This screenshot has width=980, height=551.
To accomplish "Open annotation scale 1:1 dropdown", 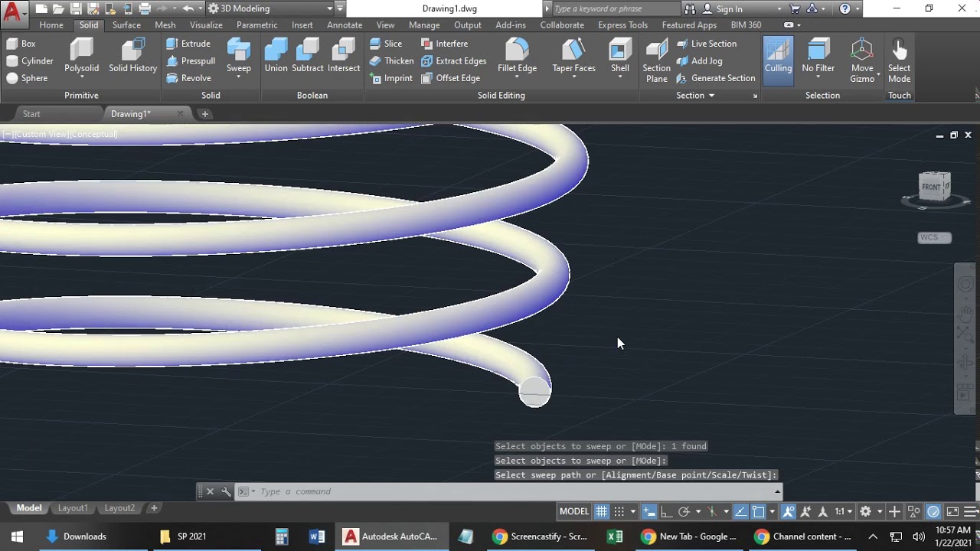I will [844, 511].
